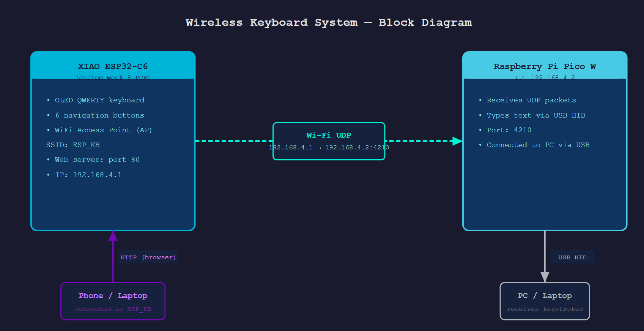Select the "HTTP (browser)" connection label
Viewport: 644px width, 331px height.
[x=148, y=257]
